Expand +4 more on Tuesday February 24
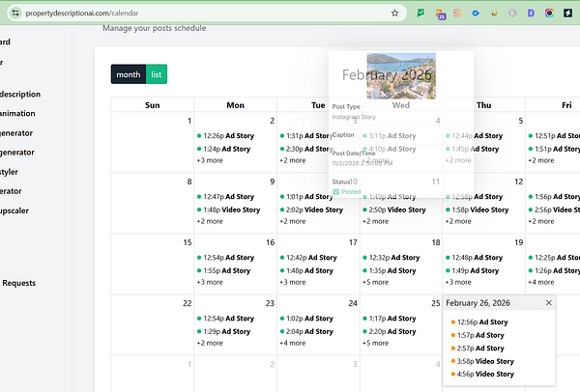Viewport: 580px width, 392px height. coord(293,343)
